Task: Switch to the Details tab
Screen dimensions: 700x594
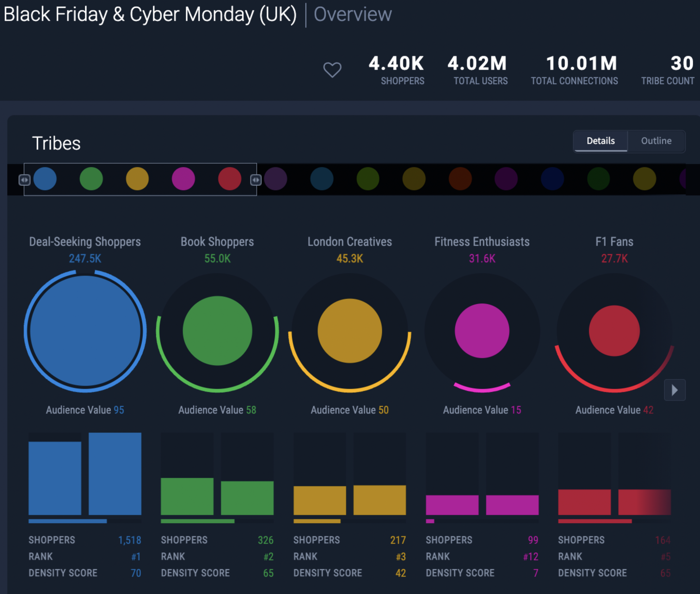Action: coord(601,141)
